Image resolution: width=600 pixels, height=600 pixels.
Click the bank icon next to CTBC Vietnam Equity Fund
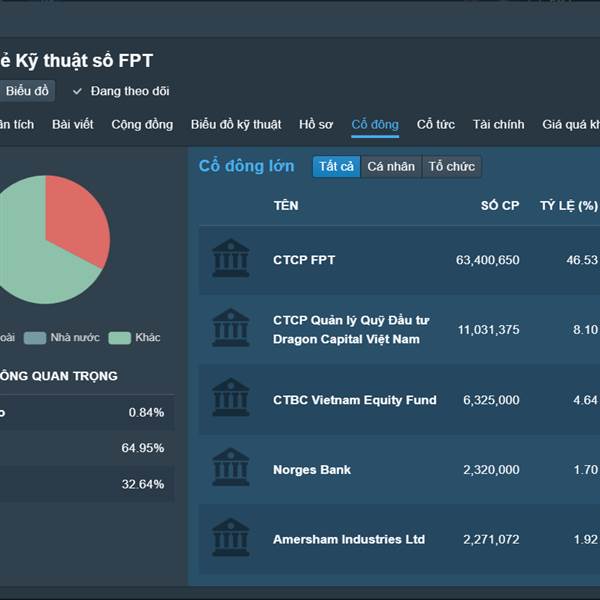231,397
